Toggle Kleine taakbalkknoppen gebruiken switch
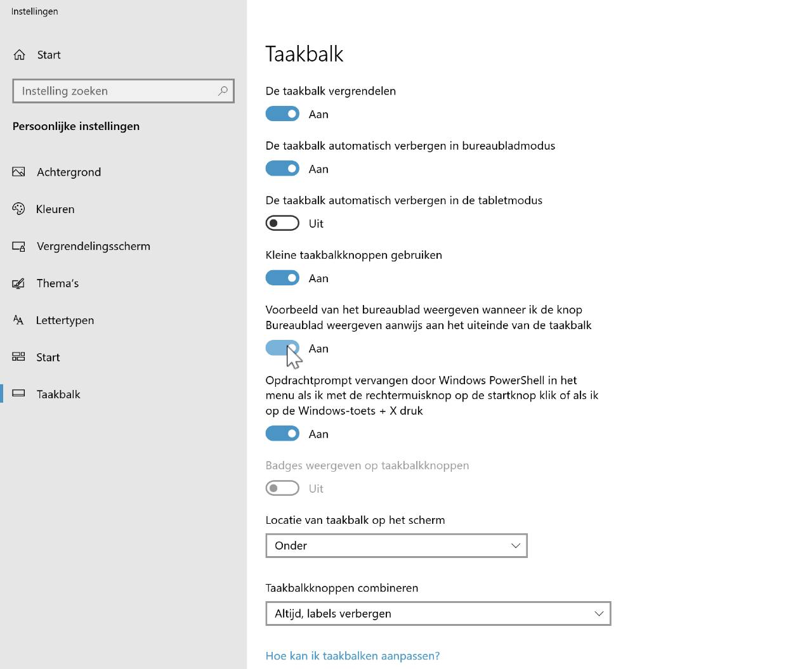 [282, 278]
